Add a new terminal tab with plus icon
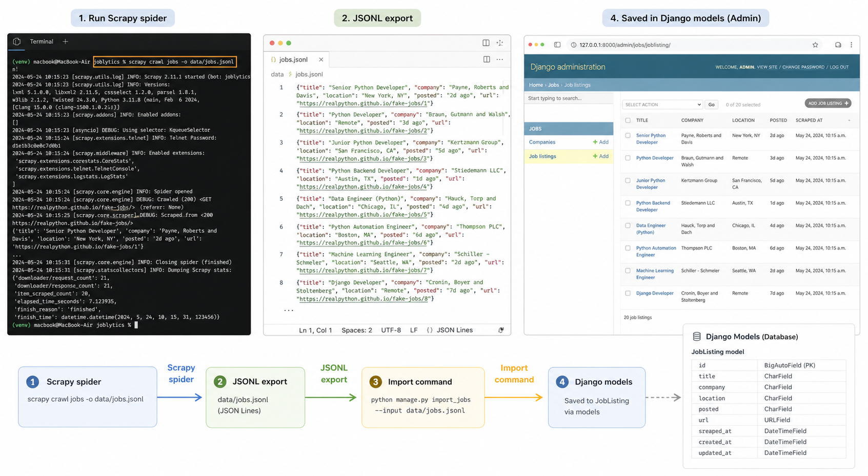This screenshot has width=868, height=476. coord(65,42)
